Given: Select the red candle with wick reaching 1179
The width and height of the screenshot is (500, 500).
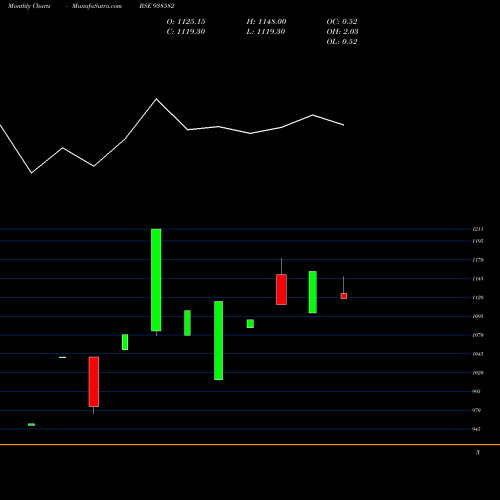Looking at the screenshot, I should [x=281, y=289].
